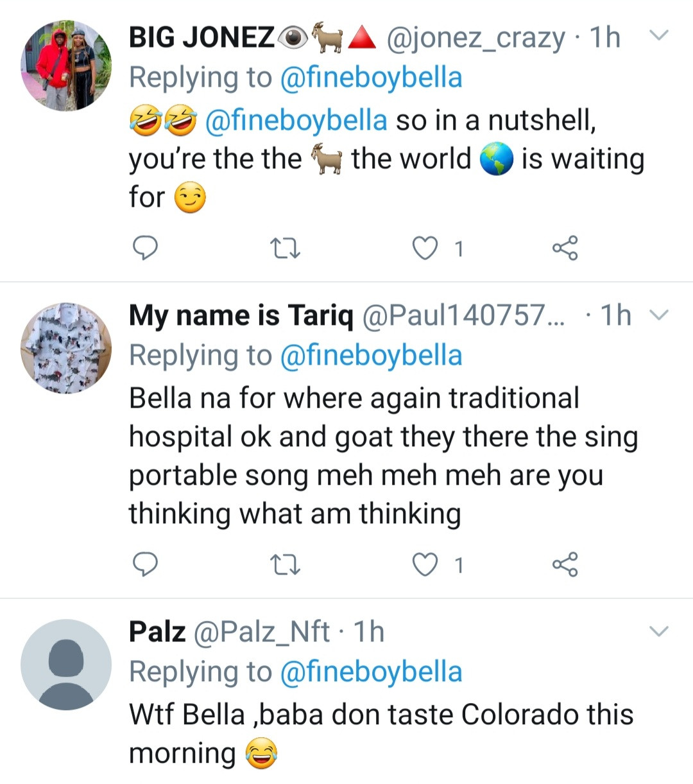Share BIG JONEZ's tweet
The width and height of the screenshot is (693, 784).
(565, 248)
